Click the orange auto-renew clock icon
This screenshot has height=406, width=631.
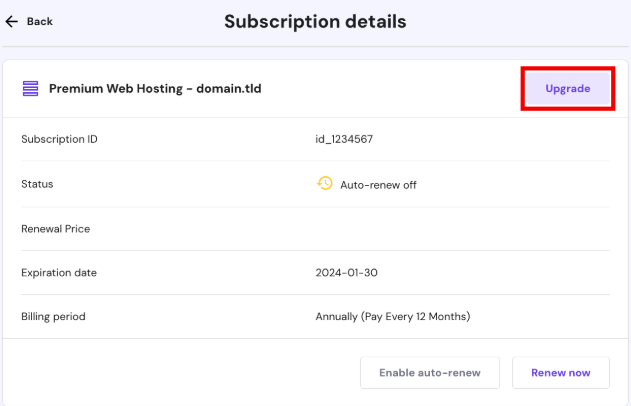tap(324, 184)
